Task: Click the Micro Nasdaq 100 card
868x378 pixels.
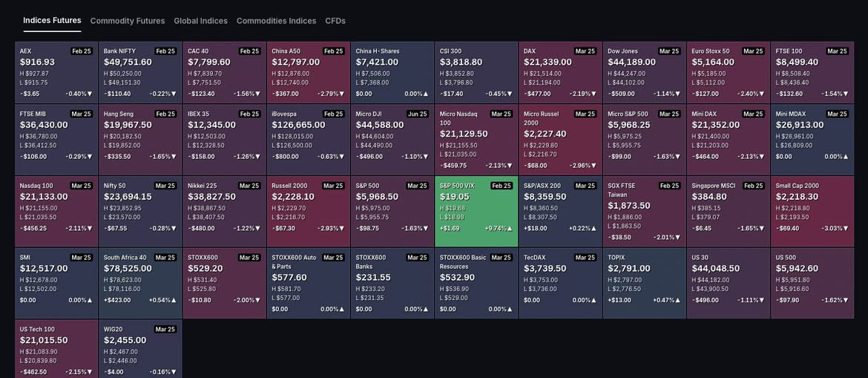Action: (x=476, y=140)
